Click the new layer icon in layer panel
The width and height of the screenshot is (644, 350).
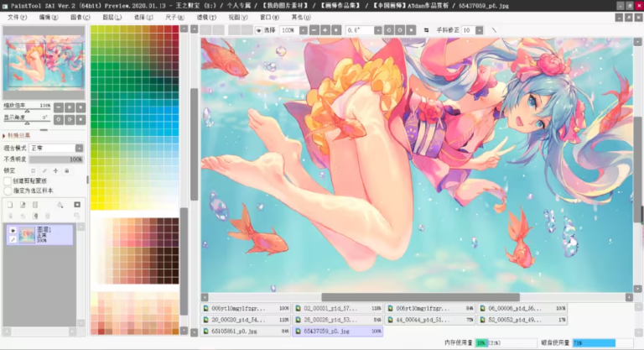10,204
